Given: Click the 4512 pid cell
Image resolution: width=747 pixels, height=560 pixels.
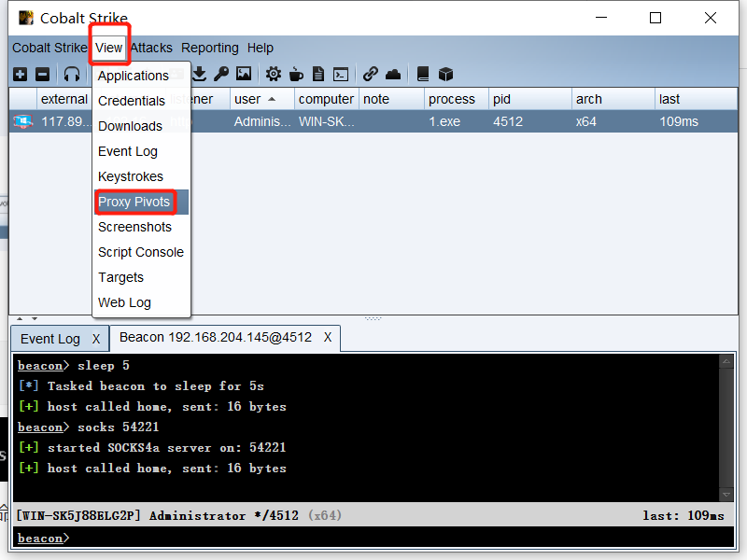Looking at the screenshot, I should point(529,121).
